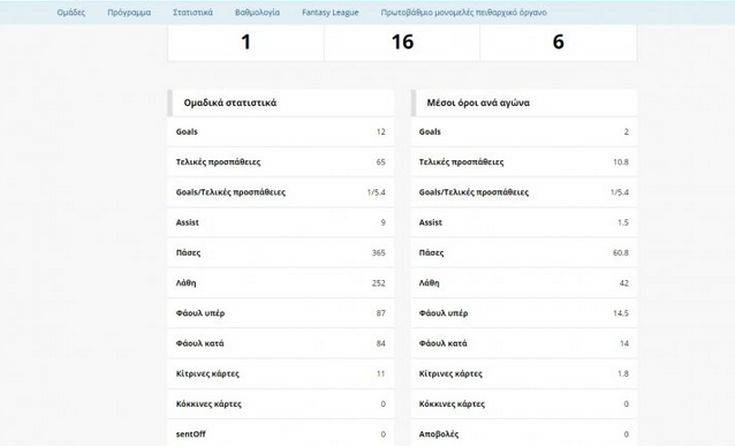Screen dimensions: 735x447
Task: Go to the Πρόγραμμα tab
Action: point(129,13)
